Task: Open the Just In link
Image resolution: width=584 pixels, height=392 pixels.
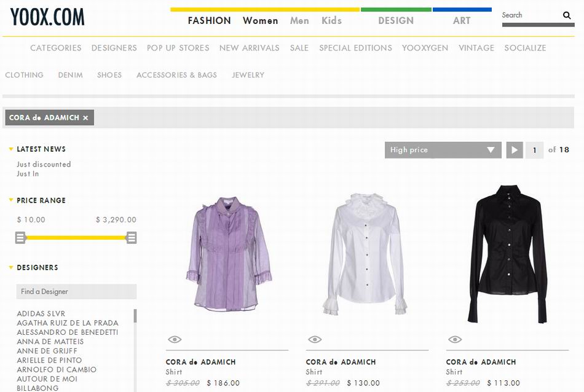Action: click(28, 174)
